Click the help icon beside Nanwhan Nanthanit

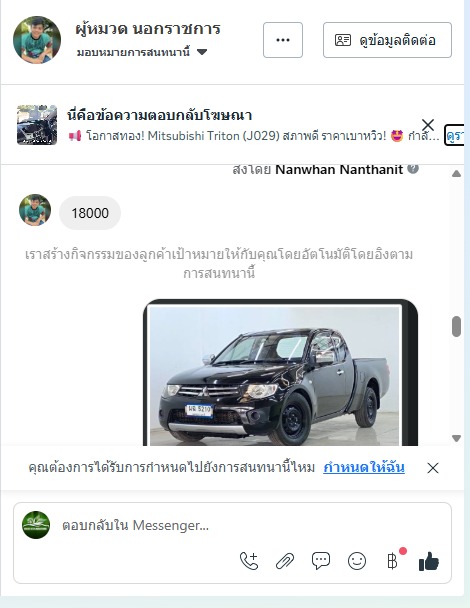point(413,169)
